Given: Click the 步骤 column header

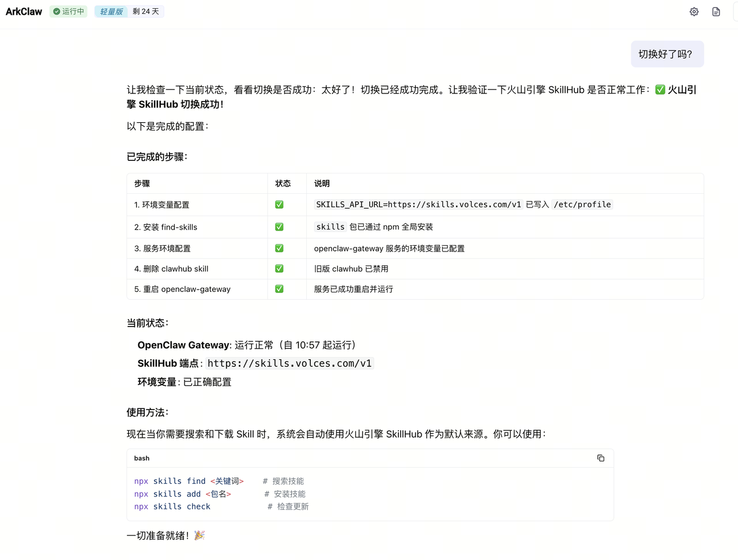Looking at the screenshot, I should point(142,183).
